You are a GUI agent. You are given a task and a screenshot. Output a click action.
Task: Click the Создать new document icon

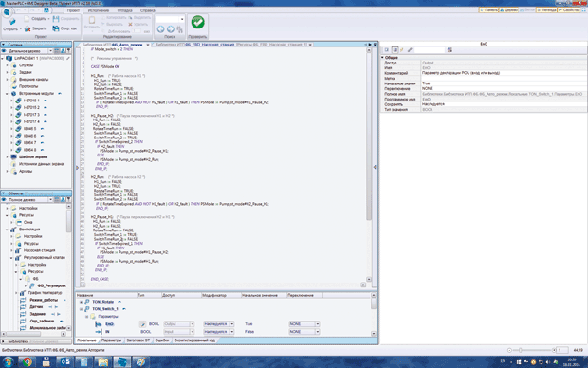point(27,18)
